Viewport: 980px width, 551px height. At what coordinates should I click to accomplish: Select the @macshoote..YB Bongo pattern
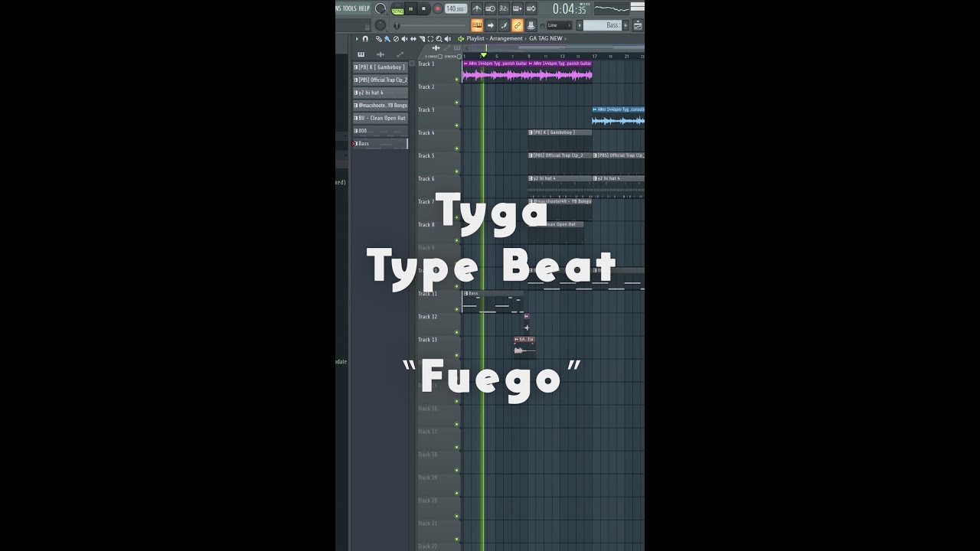[x=380, y=106]
